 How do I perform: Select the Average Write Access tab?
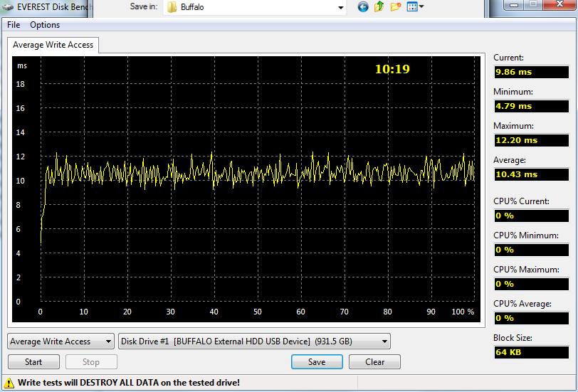point(53,45)
